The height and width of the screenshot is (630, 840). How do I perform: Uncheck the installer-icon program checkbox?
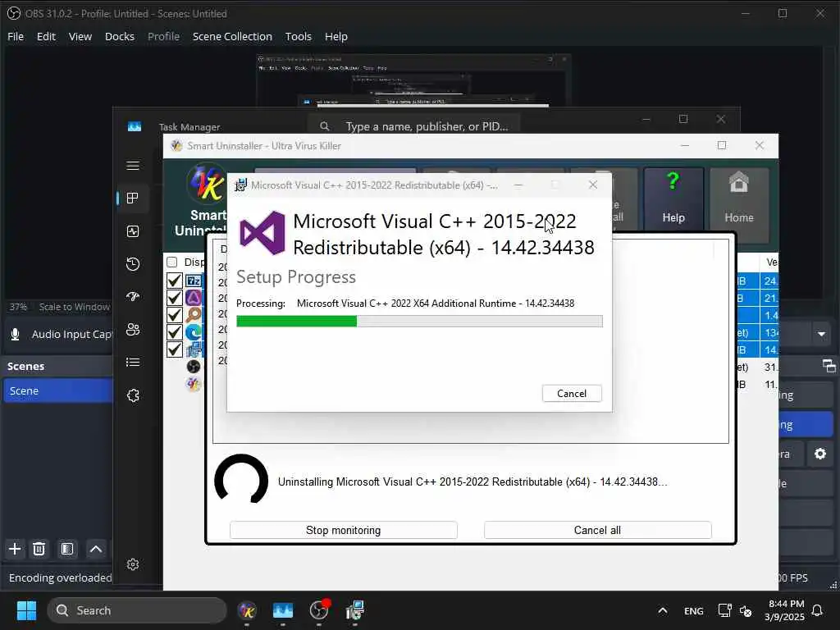pos(174,349)
